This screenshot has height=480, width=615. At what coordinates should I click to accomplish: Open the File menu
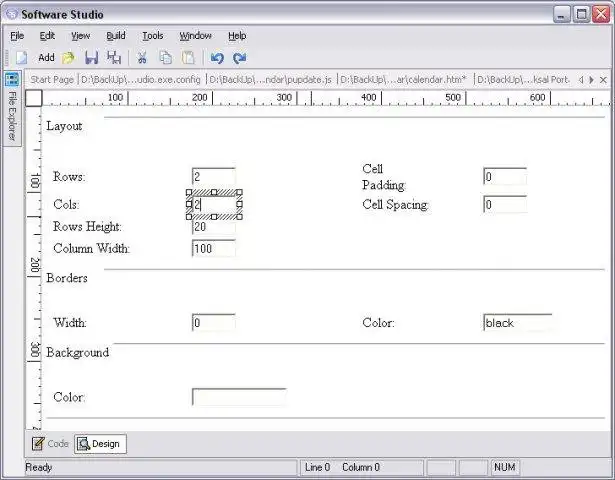(17, 36)
